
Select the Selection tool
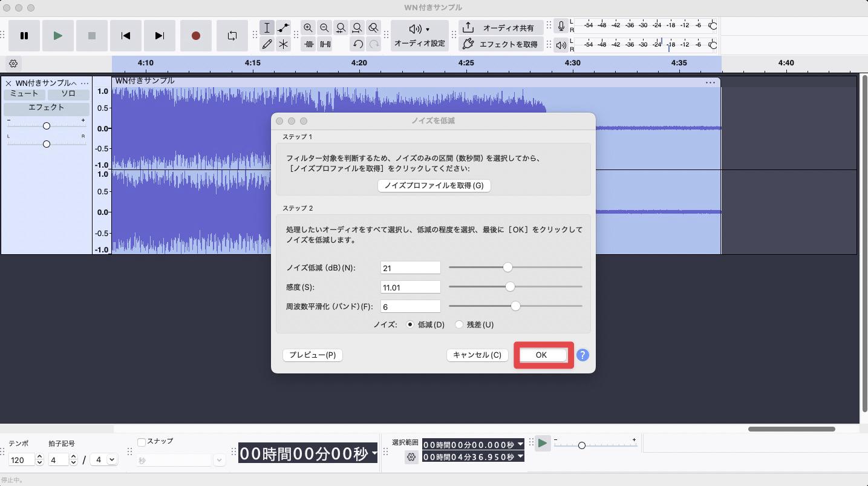click(x=267, y=27)
